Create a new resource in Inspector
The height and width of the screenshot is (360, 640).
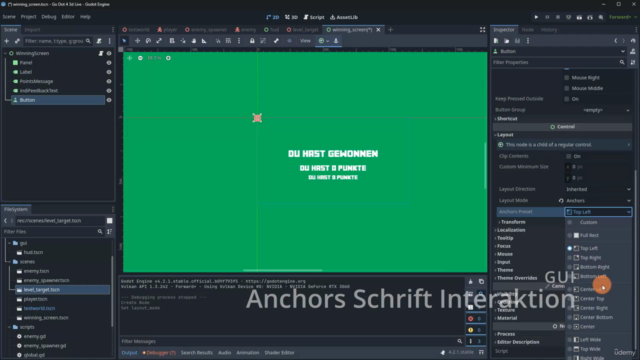(x=496, y=41)
